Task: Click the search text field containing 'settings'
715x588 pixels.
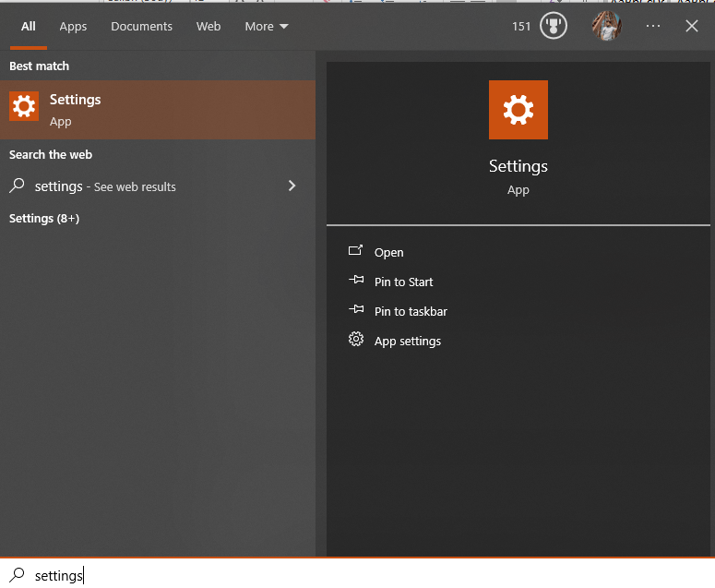Action: pyautogui.click(x=358, y=574)
